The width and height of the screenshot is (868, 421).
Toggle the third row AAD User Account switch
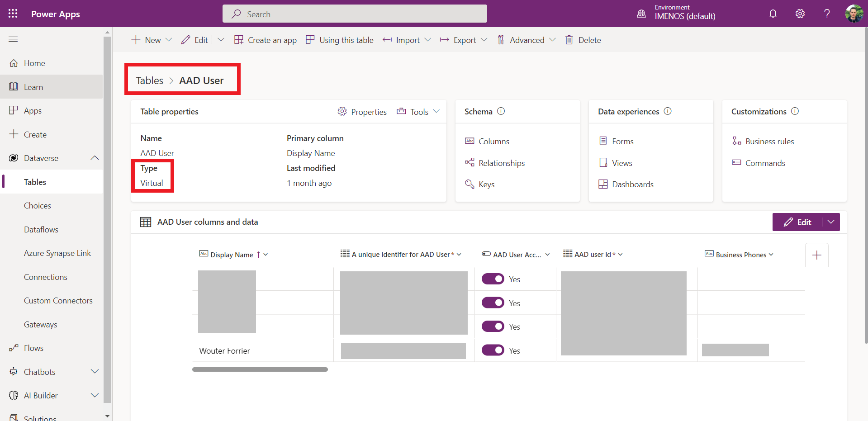pyautogui.click(x=493, y=326)
